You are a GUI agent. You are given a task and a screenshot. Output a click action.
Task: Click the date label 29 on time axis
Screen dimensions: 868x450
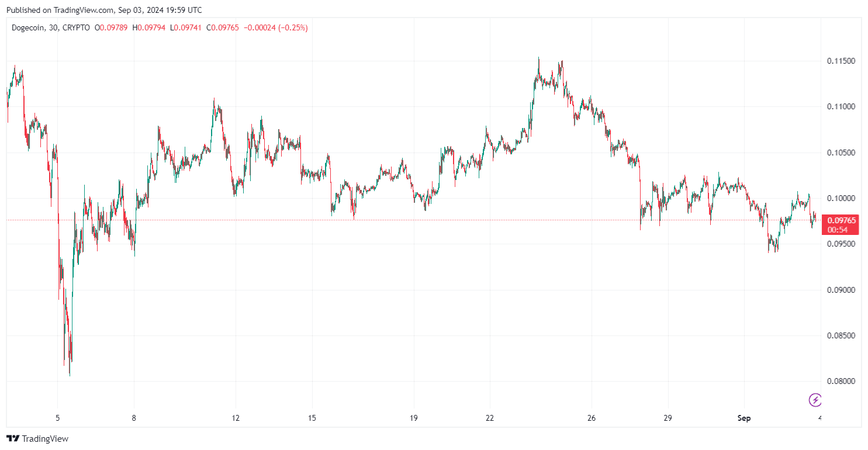click(x=668, y=418)
